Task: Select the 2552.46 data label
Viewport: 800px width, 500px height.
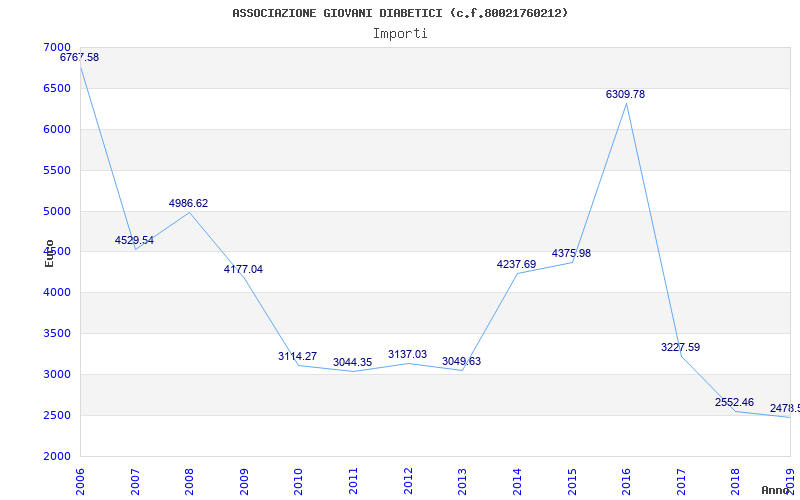Action: (x=735, y=402)
